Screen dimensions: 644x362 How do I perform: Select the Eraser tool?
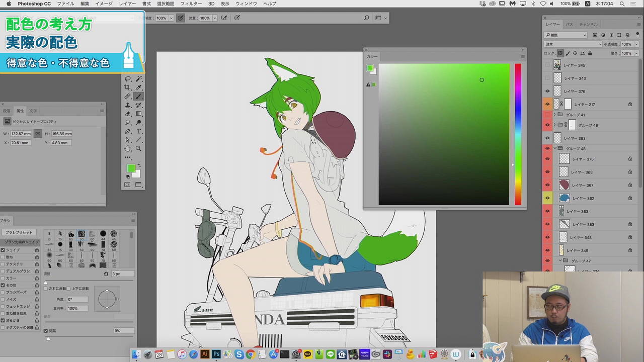128,114
